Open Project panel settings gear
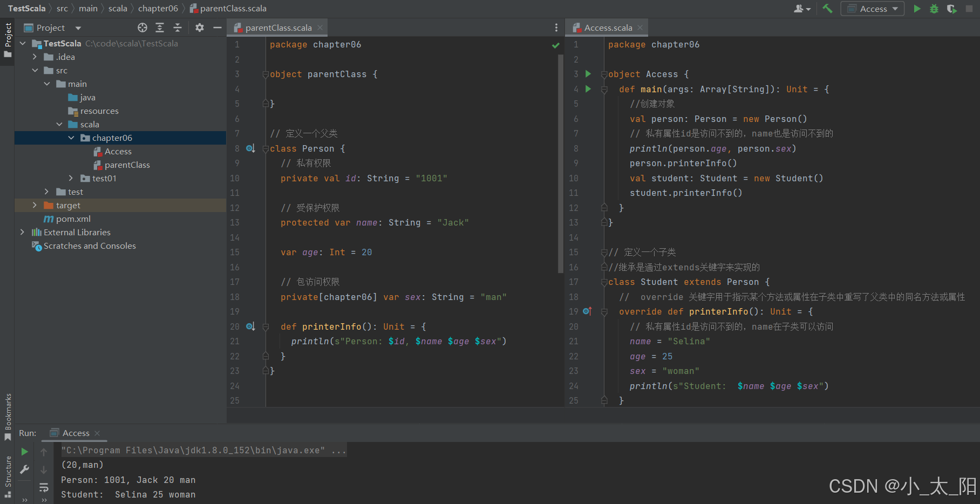Viewport: 980px width, 504px height. [200, 28]
